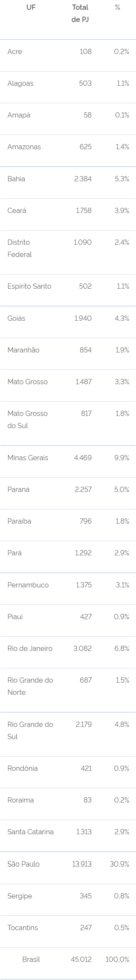This screenshot has height=980, width=136.
Task: Click the % column header
Action: (117, 7)
